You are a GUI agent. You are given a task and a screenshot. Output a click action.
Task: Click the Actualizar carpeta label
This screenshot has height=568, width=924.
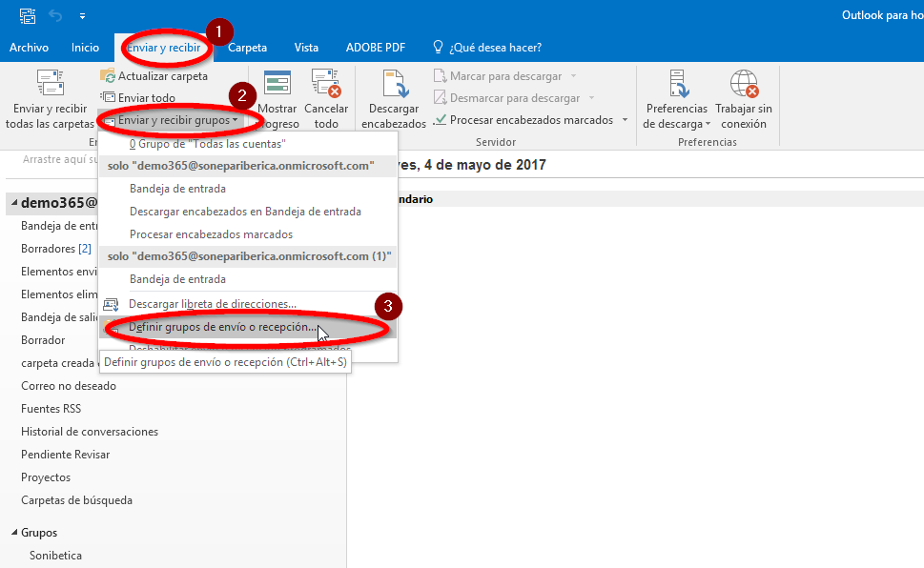163,76
